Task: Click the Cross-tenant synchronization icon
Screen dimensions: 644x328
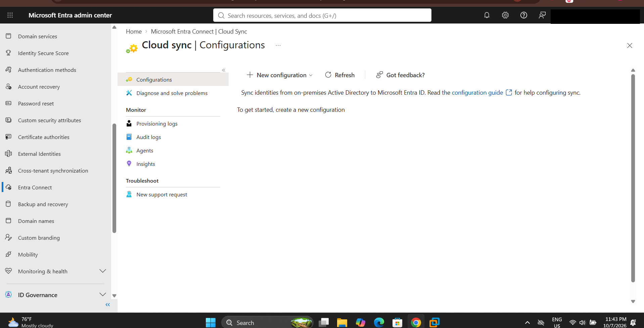Action: (9, 170)
